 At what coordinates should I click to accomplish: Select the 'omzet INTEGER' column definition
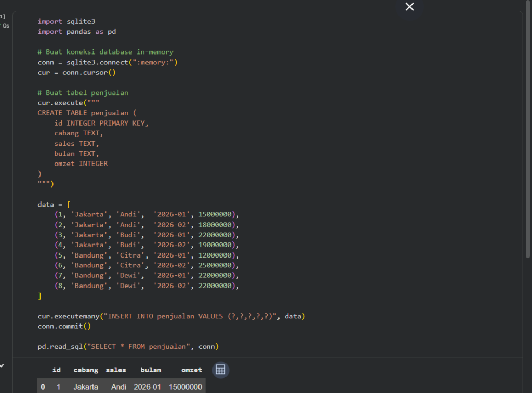point(81,164)
